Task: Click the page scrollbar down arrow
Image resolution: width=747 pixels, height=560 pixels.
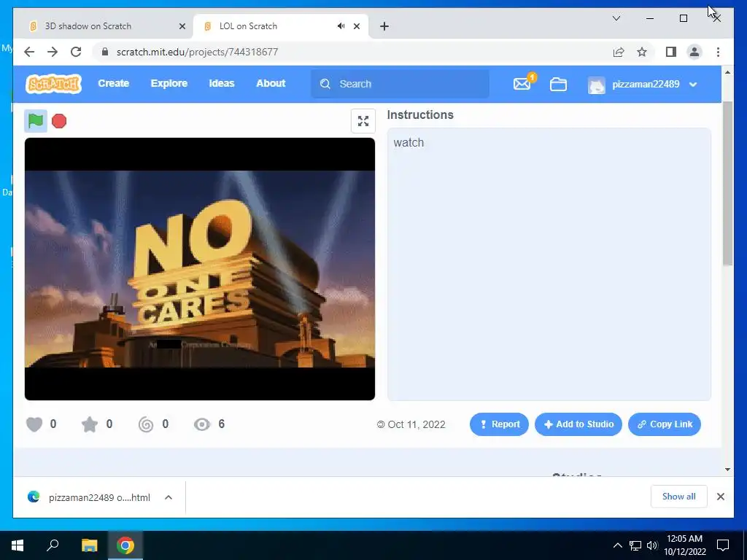Action: (x=727, y=470)
